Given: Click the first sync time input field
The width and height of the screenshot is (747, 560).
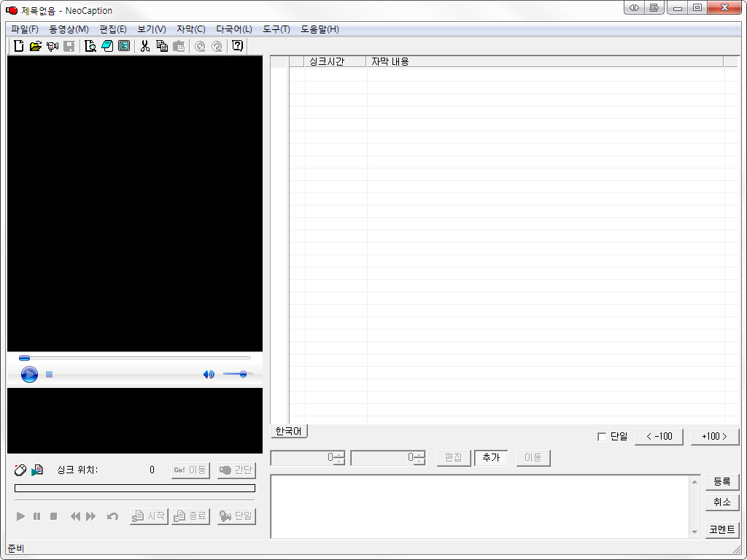Looking at the screenshot, I should pos(303,458).
